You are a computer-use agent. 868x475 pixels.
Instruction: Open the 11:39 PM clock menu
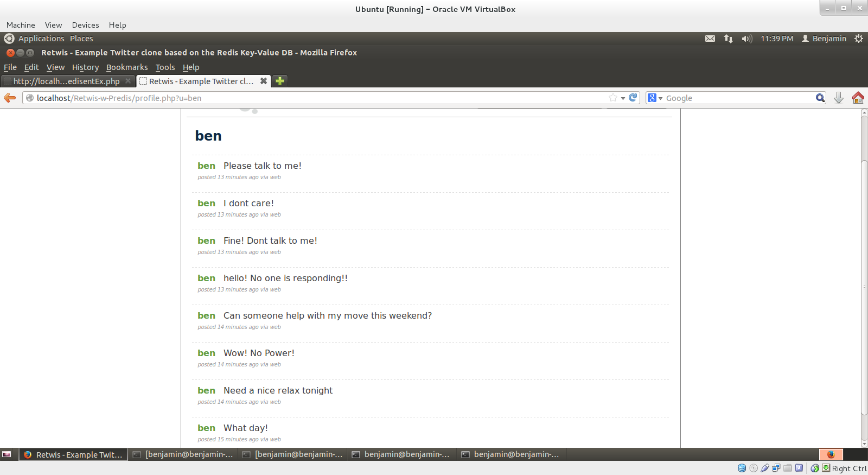point(777,39)
